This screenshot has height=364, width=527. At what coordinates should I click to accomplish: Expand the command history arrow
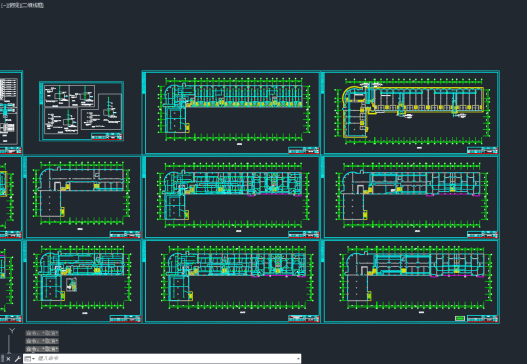(x=298, y=359)
